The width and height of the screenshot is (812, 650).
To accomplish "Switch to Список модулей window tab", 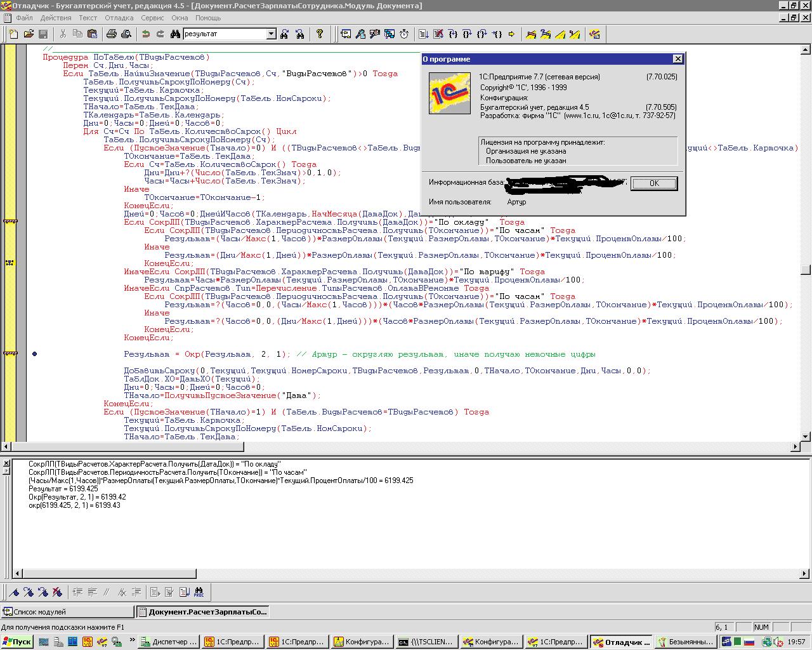I will [x=67, y=612].
